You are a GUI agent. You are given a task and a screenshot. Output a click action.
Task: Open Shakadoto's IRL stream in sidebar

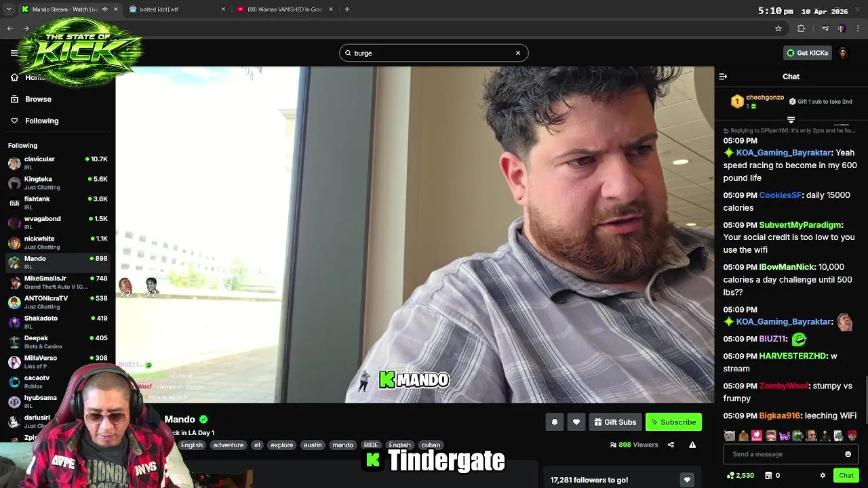pyautogui.click(x=58, y=322)
